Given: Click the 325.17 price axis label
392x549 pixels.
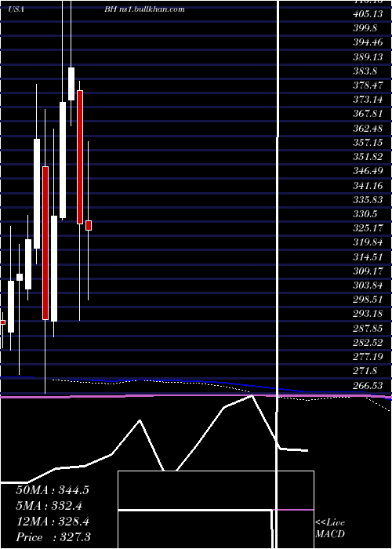Looking at the screenshot, I should coord(368,228).
